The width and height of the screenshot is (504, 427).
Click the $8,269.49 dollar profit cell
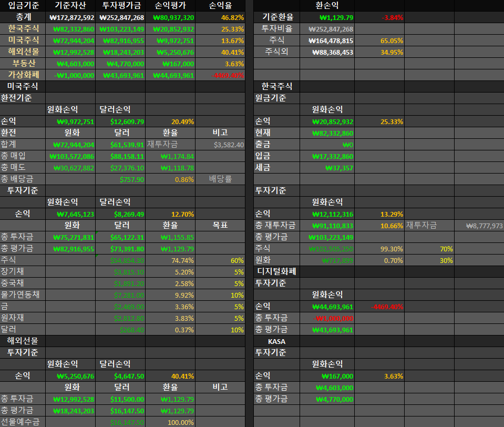click(120, 214)
